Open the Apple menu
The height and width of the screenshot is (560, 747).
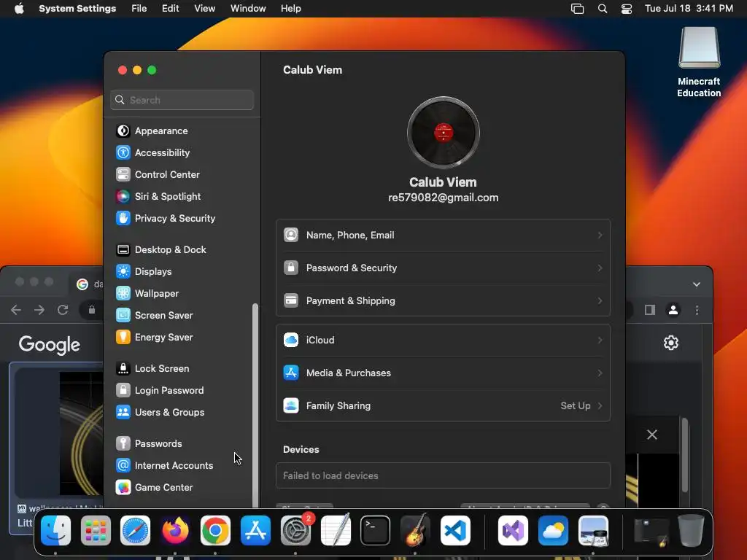(x=19, y=9)
